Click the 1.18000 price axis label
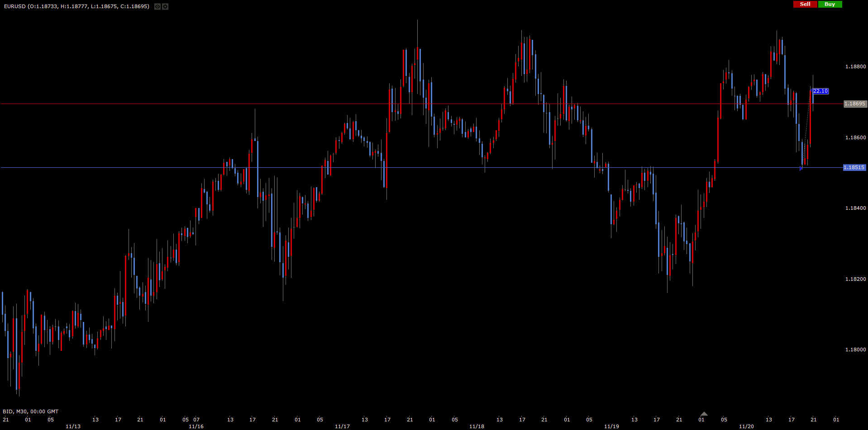Viewport: 868px width, 430px height. click(x=855, y=350)
